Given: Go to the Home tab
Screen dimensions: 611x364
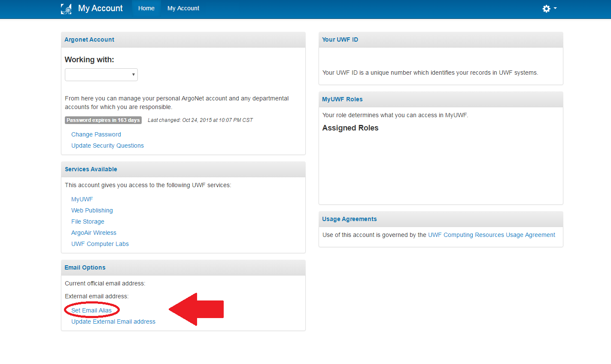Looking at the screenshot, I should (x=146, y=8).
